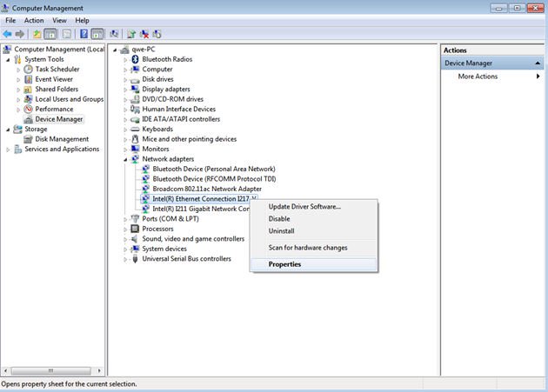Collapse the Network adapters node
548x392 pixels.
click(x=126, y=159)
